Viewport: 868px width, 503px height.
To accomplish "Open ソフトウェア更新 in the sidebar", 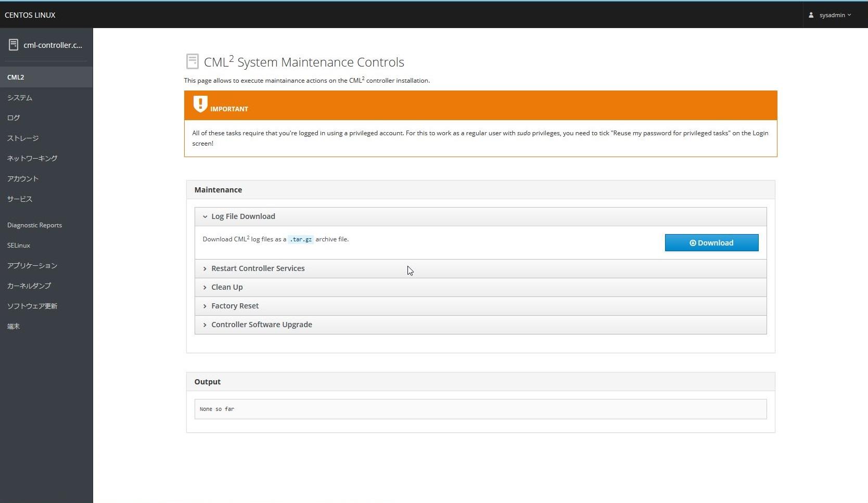I will 46,306.
